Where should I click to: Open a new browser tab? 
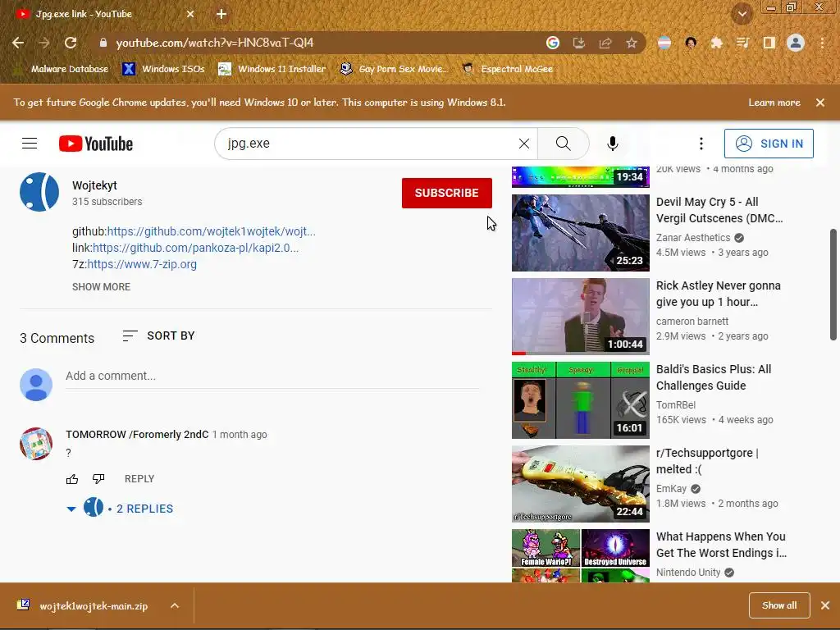(221, 14)
